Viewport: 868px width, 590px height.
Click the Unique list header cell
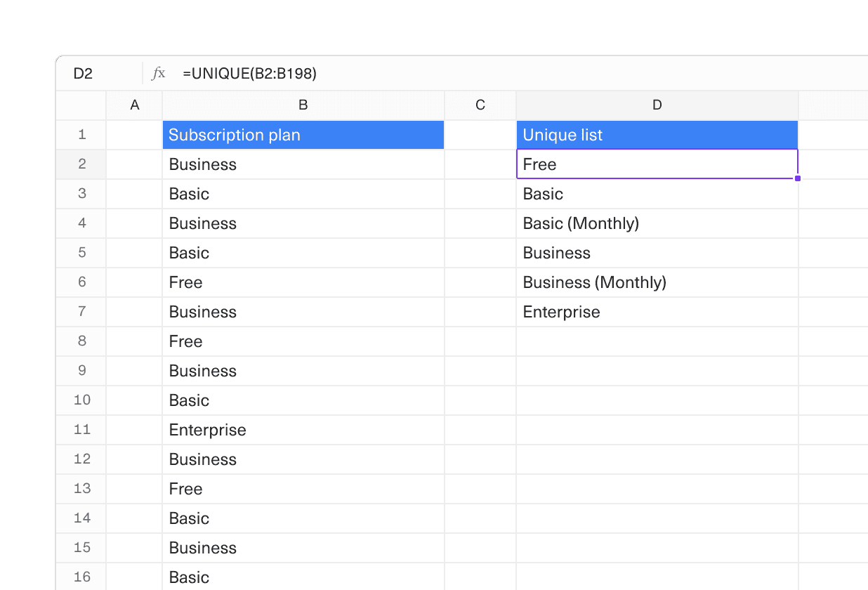657,135
